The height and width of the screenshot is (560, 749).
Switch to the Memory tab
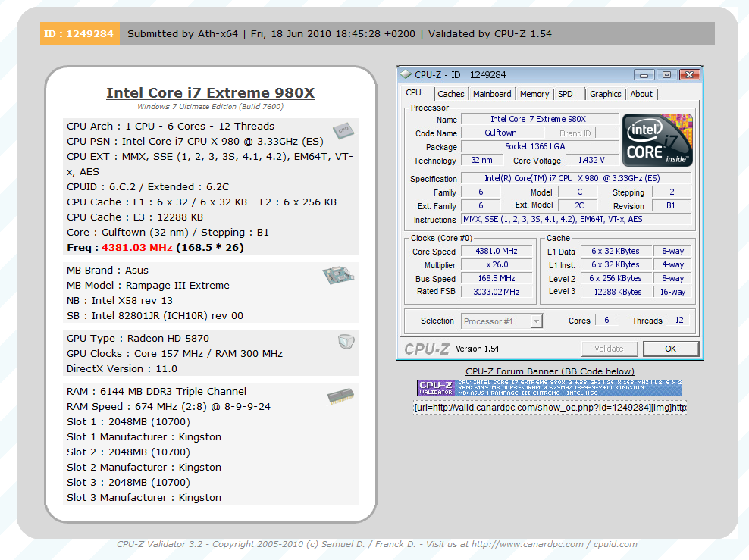coord(534,94)
